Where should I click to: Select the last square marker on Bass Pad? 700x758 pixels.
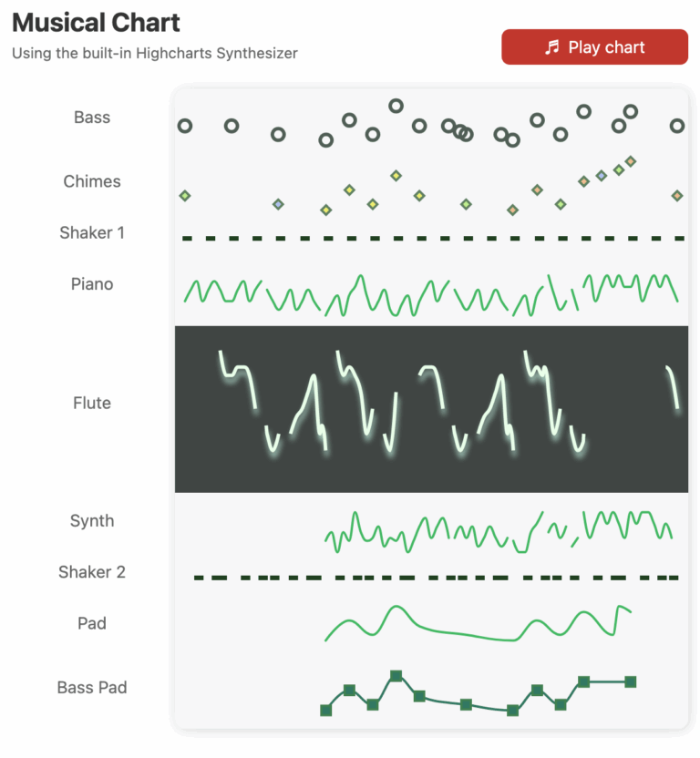(x=630, y=681)
